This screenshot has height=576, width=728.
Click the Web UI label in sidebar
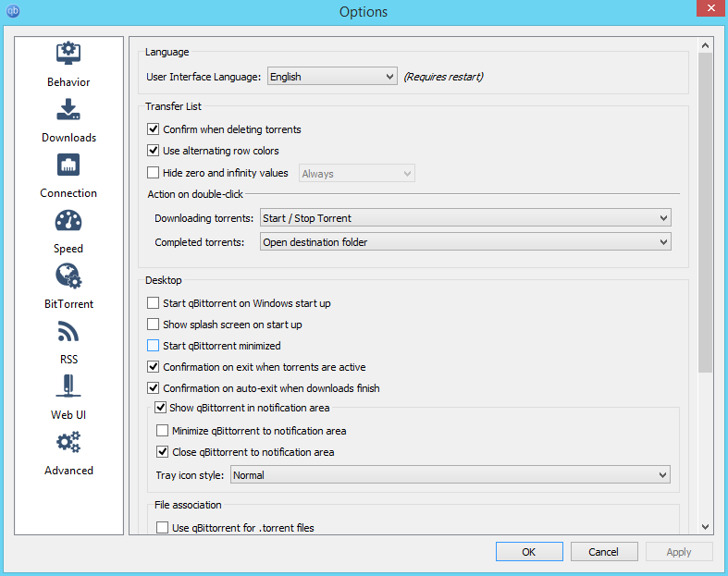click(68, 415)
